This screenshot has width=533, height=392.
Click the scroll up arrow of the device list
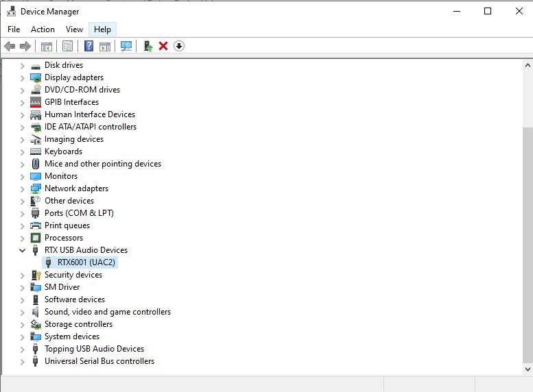point(528,65)
